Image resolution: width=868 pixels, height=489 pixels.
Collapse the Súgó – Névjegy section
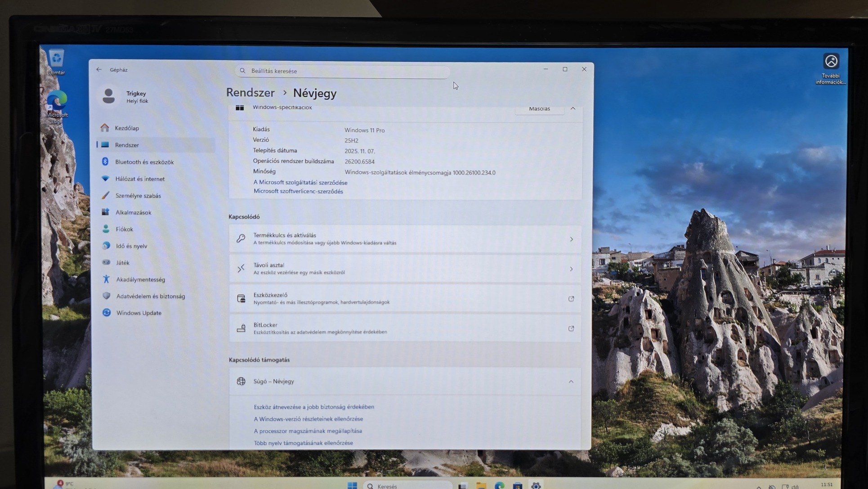point(571,381)
